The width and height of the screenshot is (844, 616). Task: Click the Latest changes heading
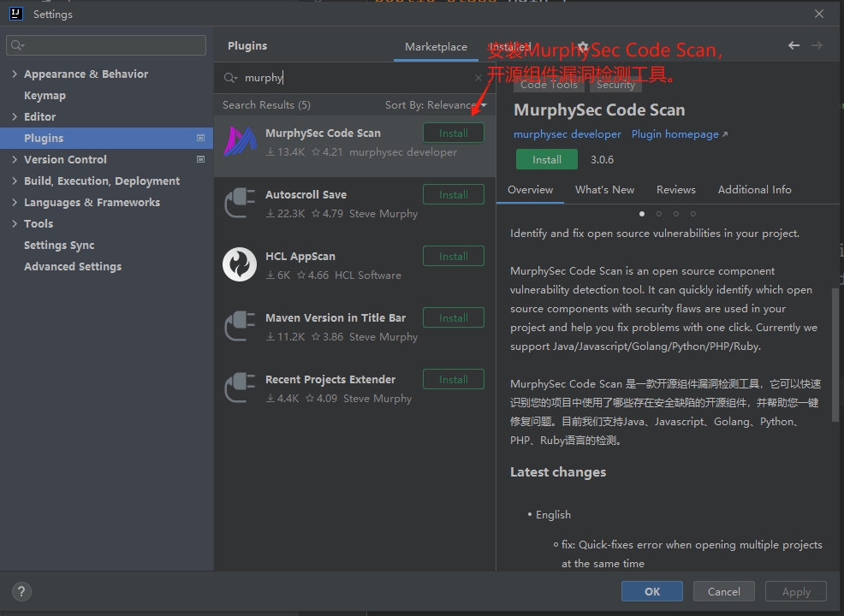(x=558, y=472)
